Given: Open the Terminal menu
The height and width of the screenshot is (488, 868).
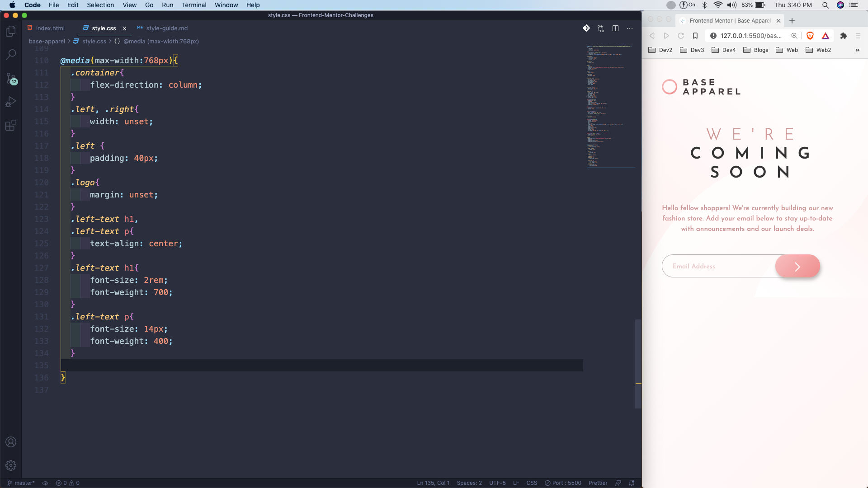Looking at the screenshot, I should [x=194, y=5].
